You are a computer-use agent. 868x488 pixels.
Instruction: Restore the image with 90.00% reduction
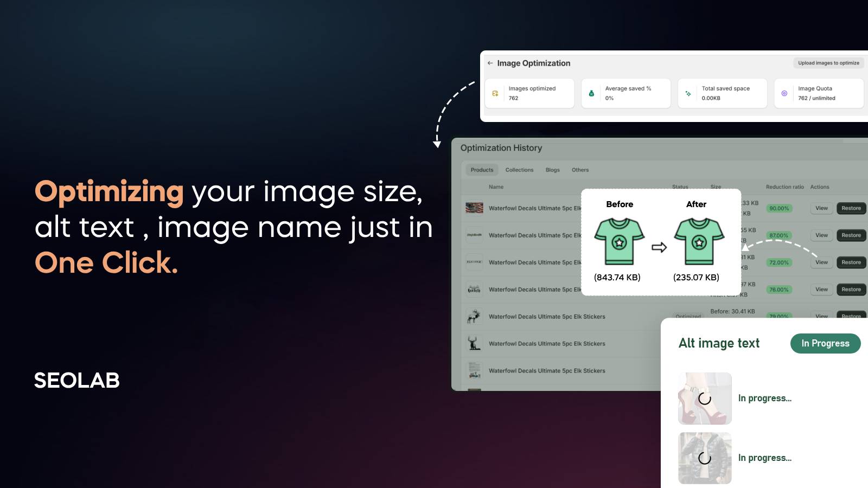pos(851,208)
